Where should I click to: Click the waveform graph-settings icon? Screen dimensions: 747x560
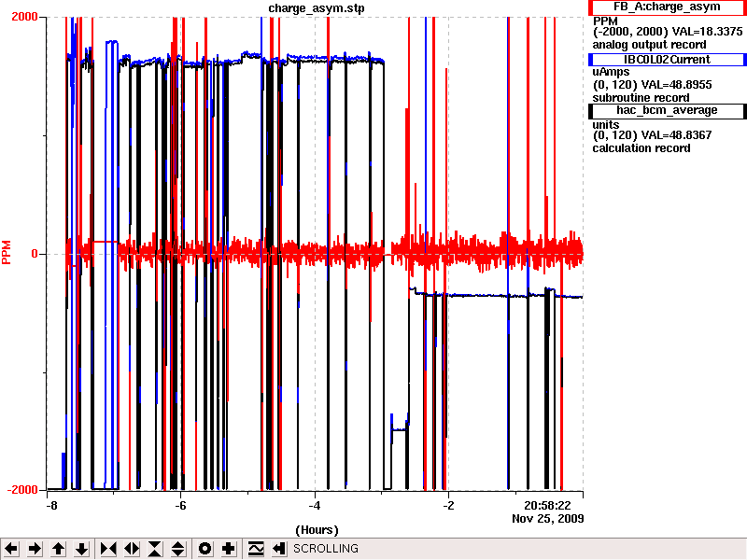(256, 549)
